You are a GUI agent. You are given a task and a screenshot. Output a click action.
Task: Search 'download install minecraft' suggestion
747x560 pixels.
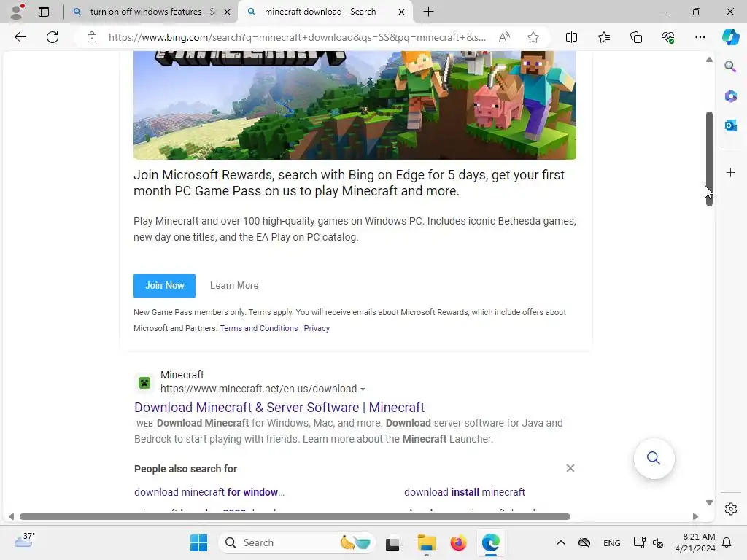[465, 492]
